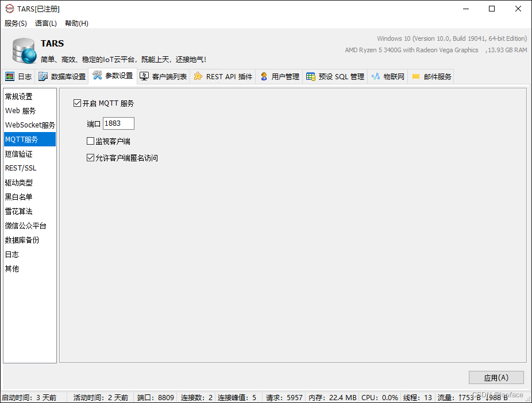Click the 应用(A) apply button

tap(496, 378)
